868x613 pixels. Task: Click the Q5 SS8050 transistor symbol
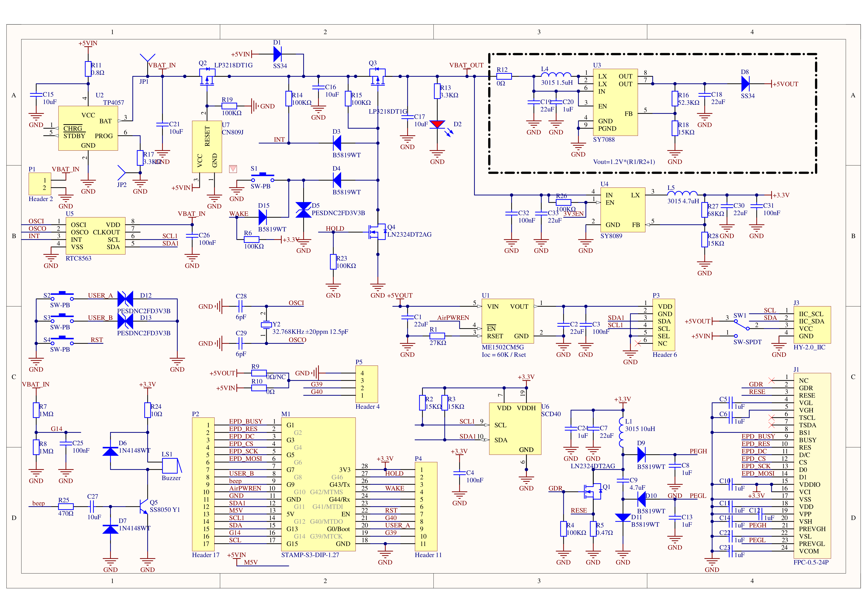pyautogui.click(x=144, y=506)
